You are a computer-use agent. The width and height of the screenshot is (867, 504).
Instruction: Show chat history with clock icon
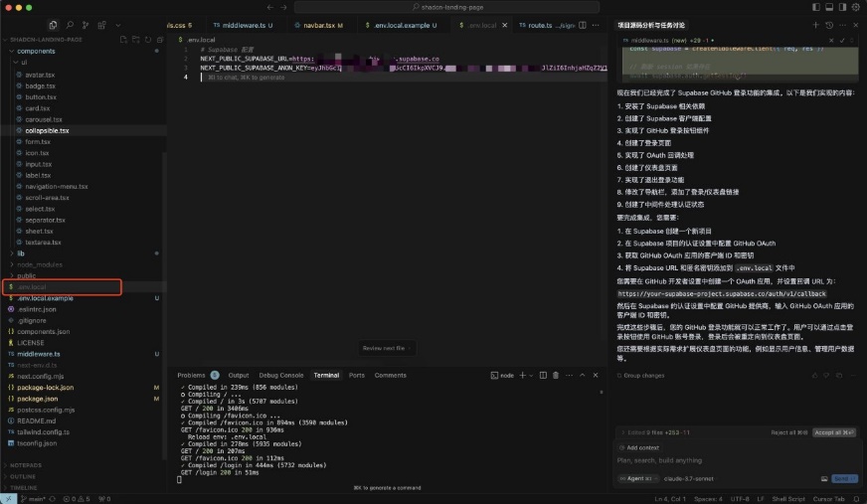tap(829, 25)
